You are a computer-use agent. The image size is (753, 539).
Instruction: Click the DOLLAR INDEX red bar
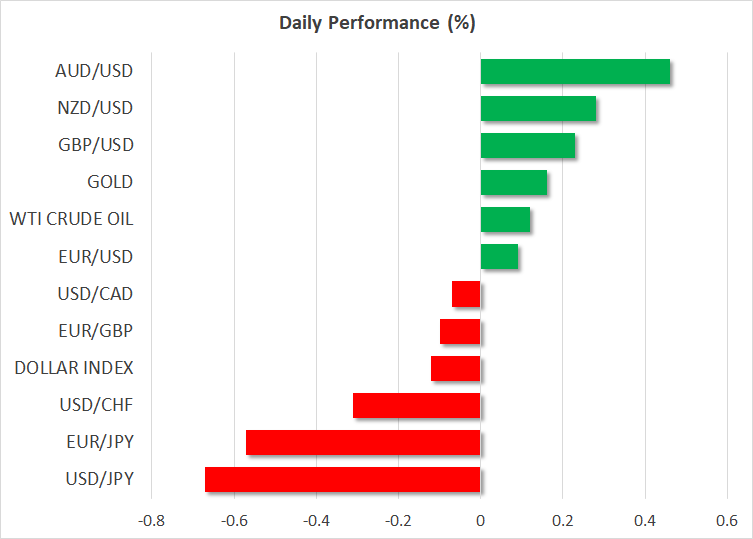click(456, 368)
